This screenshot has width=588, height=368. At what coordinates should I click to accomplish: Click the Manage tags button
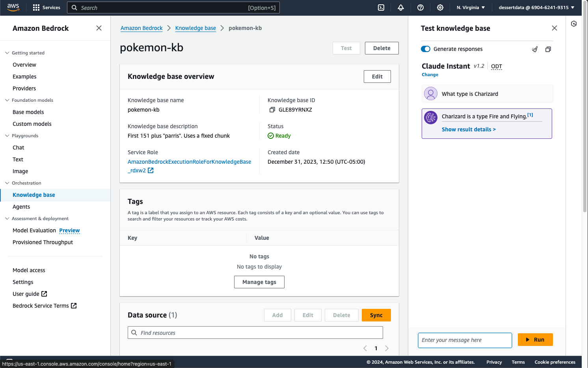(x=259, y=282)
